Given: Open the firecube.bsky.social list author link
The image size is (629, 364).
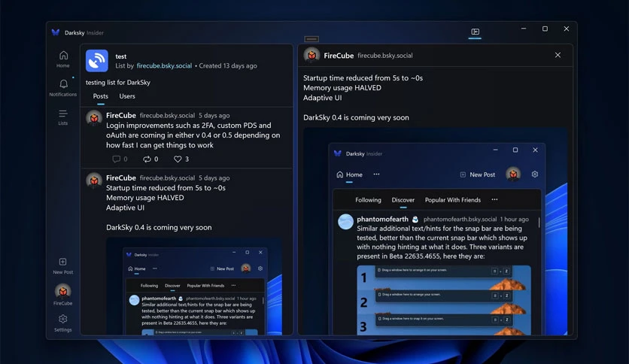Looking at the screenshot, I should (164, 65).
